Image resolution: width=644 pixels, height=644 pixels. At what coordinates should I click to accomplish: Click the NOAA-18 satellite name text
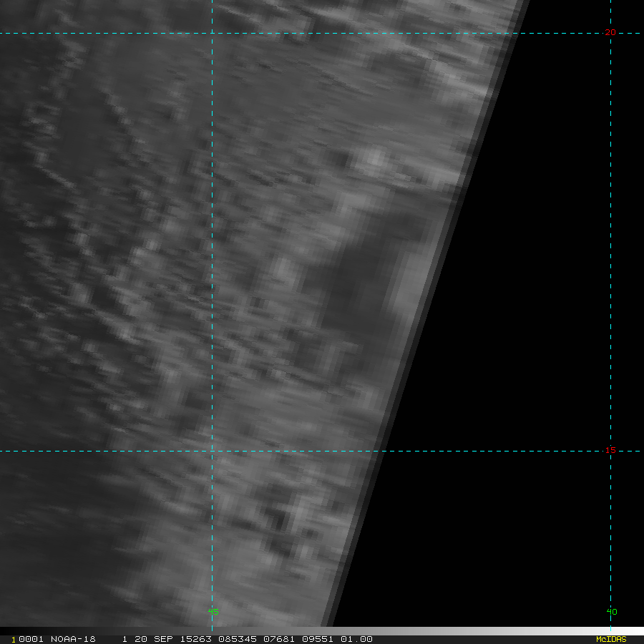coord(73,639)
